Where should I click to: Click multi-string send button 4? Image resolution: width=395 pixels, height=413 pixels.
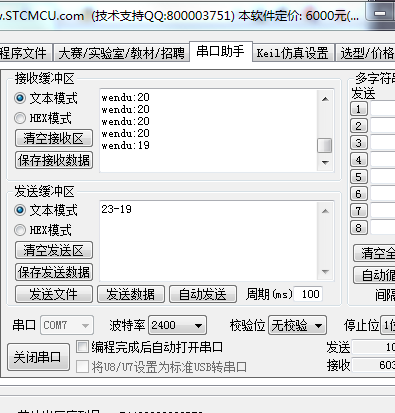(359, 160)
